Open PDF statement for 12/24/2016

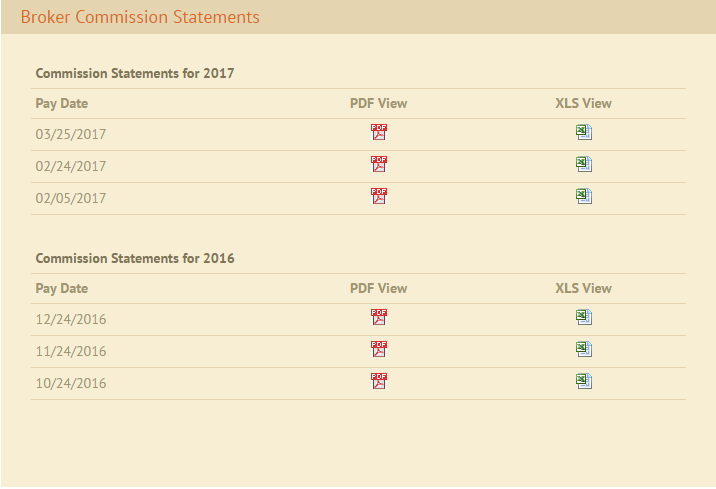point(379,317)
